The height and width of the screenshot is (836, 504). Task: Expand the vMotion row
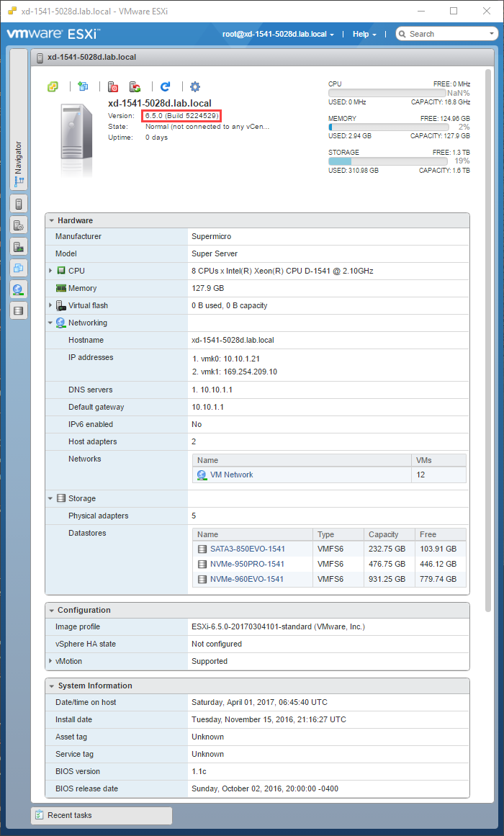coord(50,661)
